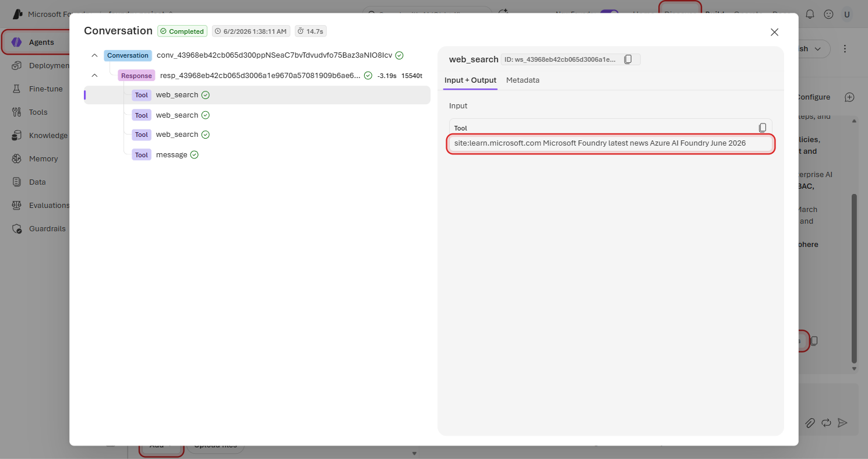The width and height of the screenshot is (868, 459).
Task: Click the Microsoft Foundry logo
Action: coord(18,14)
